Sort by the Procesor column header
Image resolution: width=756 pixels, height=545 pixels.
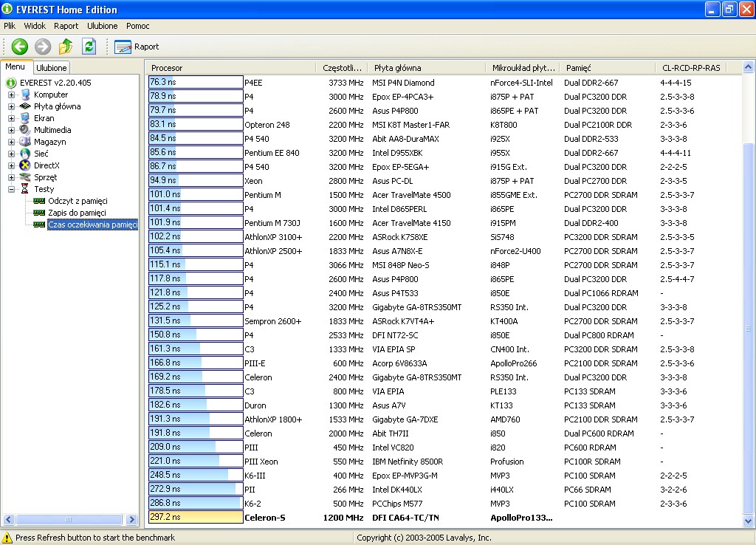pyautogui.click(x=230, y=68)
